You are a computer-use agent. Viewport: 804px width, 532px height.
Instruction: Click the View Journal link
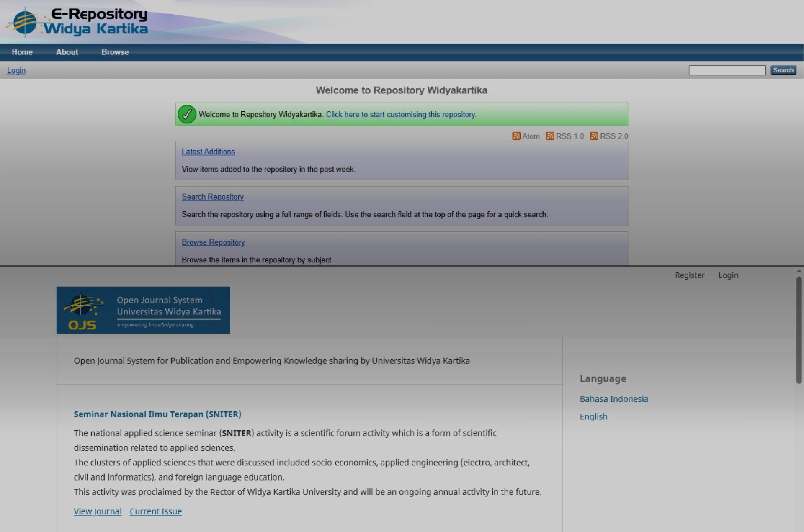[98, 511]
